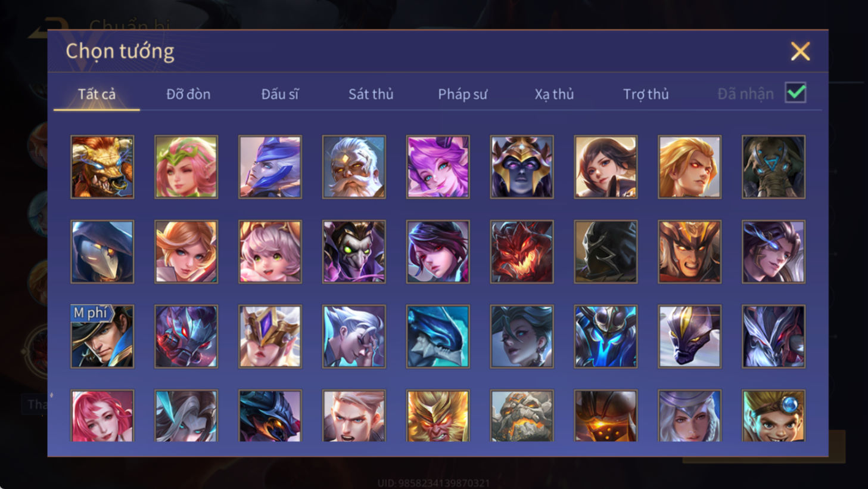Screen dimensions: 868x489
Task: Choose the golden monkey king hero
Action: (x=438, y=416)
